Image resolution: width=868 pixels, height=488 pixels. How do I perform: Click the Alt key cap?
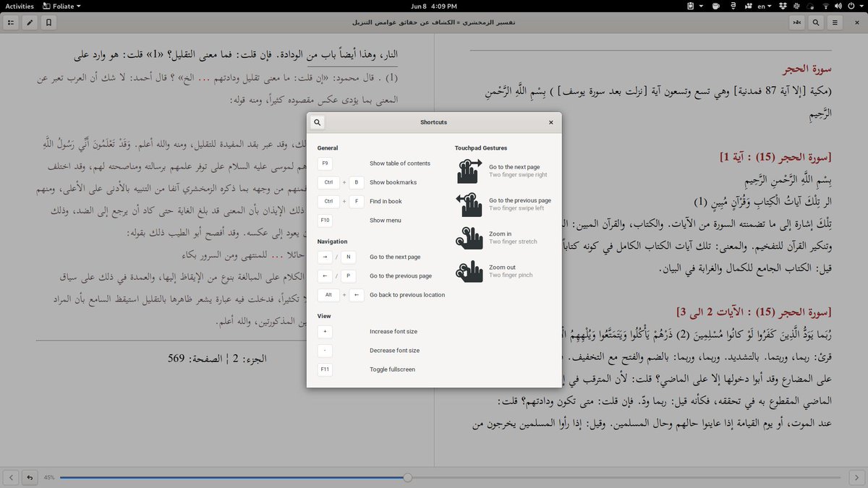pos(328,294)
